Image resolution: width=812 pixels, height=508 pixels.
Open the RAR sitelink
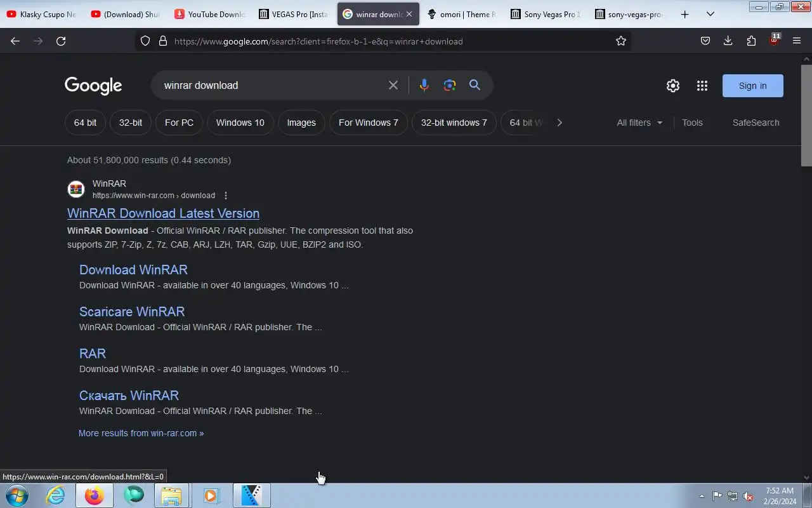coord(93,354)
